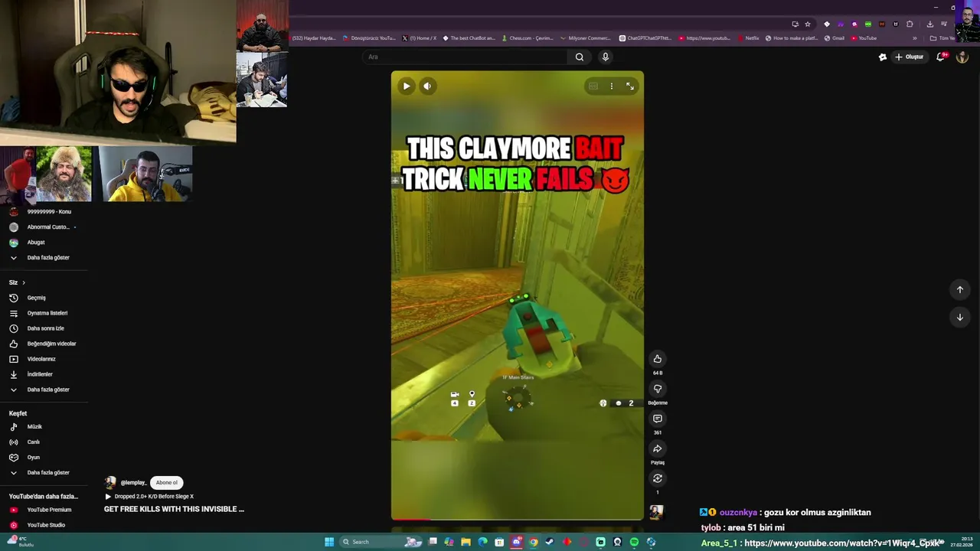Open Geçmiş history in sidebar

pyautogui.click(x=37, y=298)
